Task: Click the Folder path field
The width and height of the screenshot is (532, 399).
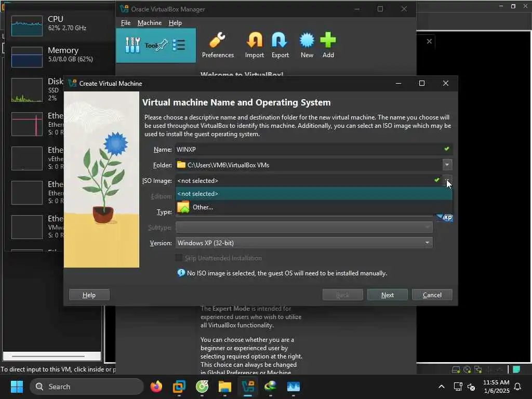Action: point(309,165)
